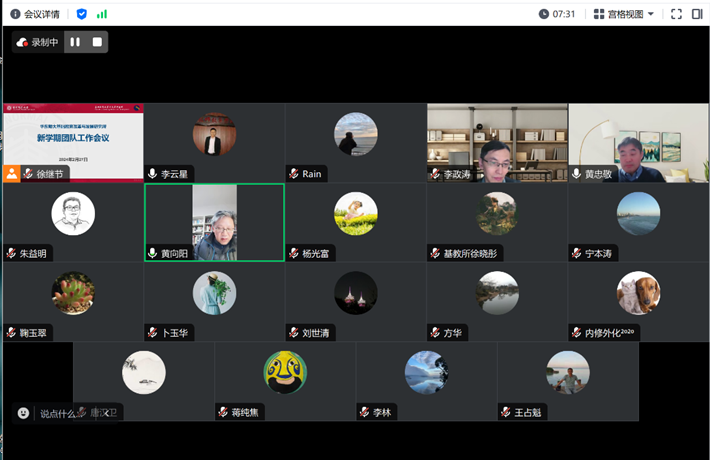Click 宁本涛's muted microphone icon

[576, 254]
